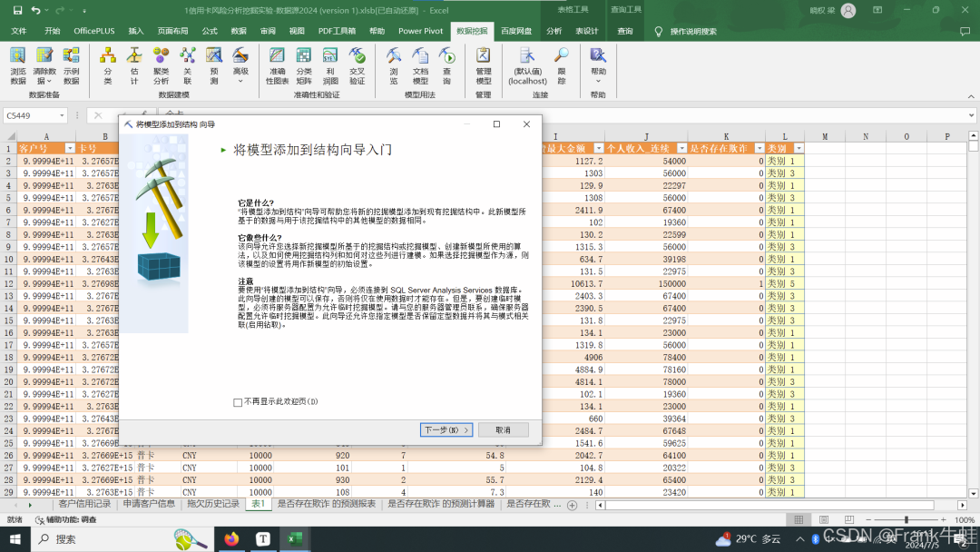This screenshot has width=980, height=552.
Task: Open the 预测 forecast tool
Action: (214, 65)
